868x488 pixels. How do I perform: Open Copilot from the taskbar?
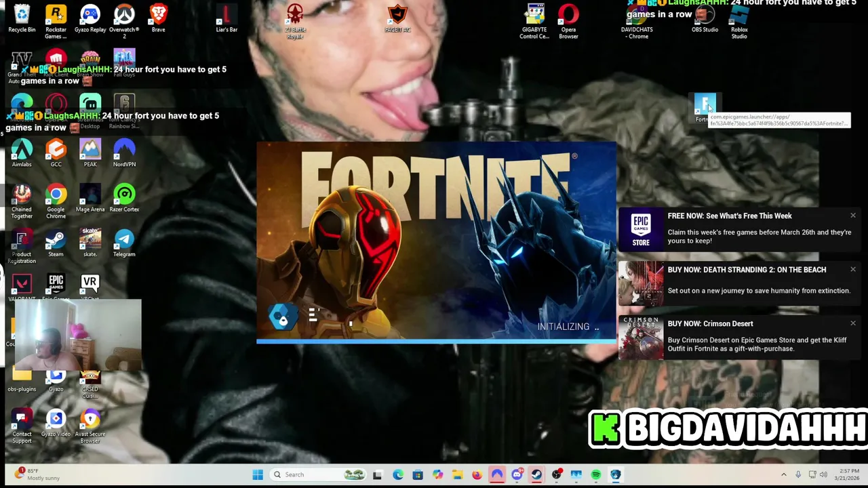[437, 474]
